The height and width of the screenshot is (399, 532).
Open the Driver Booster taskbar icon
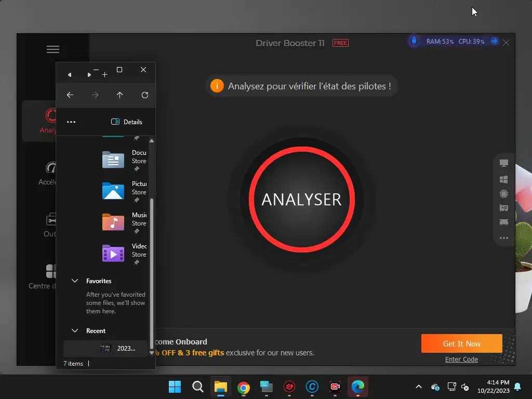(x=289, y=387)
